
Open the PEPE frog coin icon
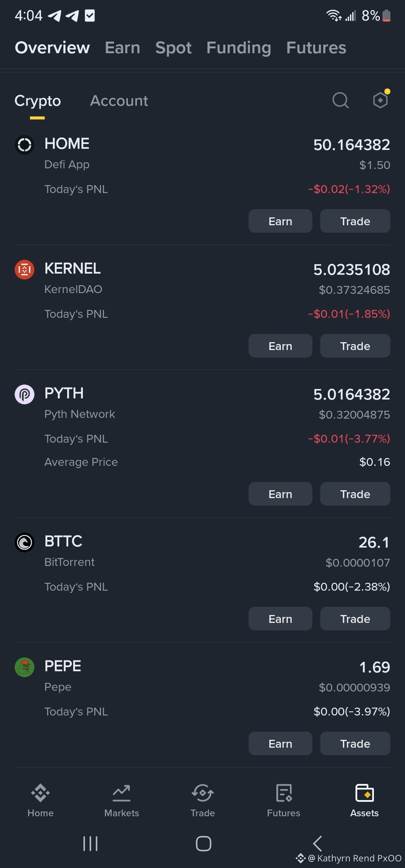pyautogui.click(x=24, y=667)
